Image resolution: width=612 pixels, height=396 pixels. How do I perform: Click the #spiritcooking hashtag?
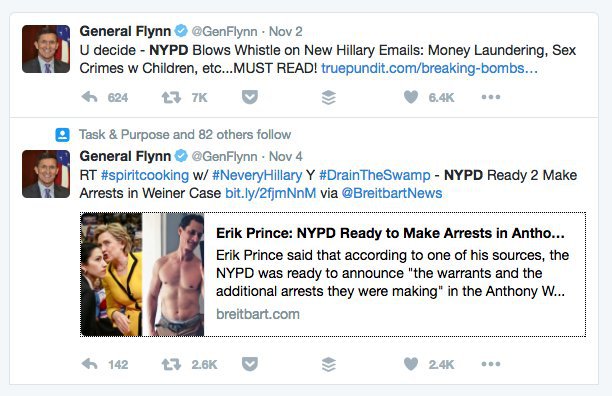click(145, 175)
